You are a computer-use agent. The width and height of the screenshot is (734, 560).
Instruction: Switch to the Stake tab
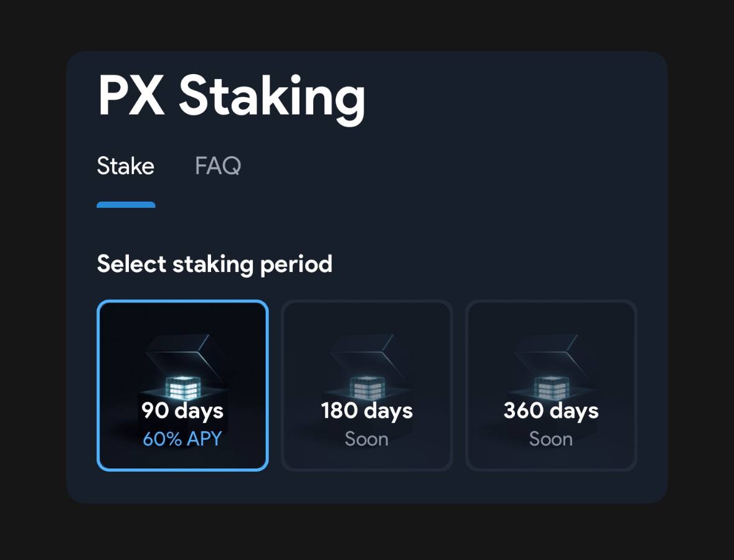(126, 166)
